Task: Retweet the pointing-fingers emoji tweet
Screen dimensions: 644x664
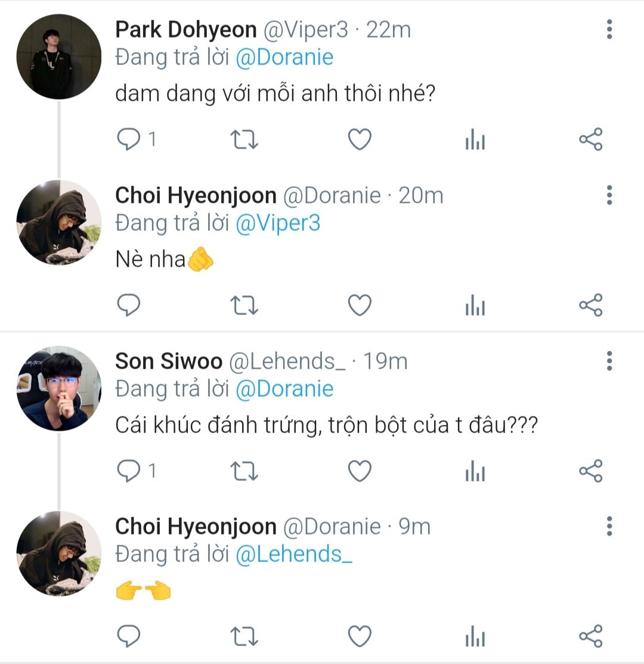Action: click(244, 636)
